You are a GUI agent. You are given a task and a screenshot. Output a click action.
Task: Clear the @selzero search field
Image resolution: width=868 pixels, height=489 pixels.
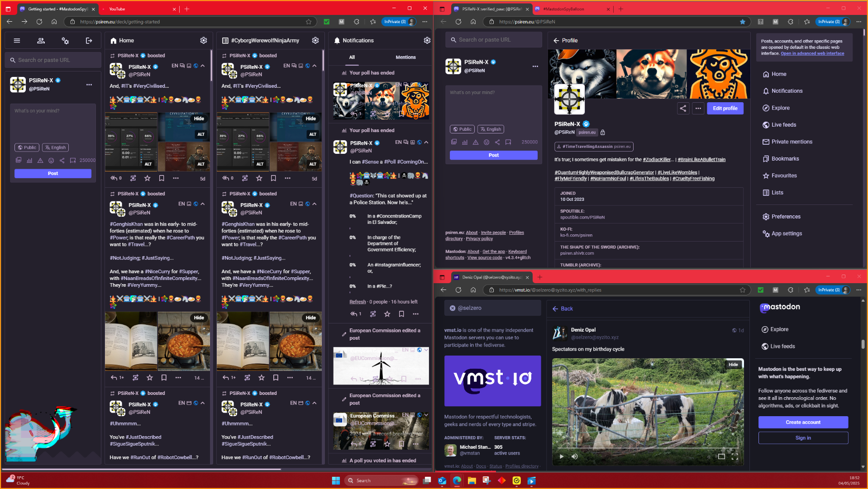click(x=453, y=308)
